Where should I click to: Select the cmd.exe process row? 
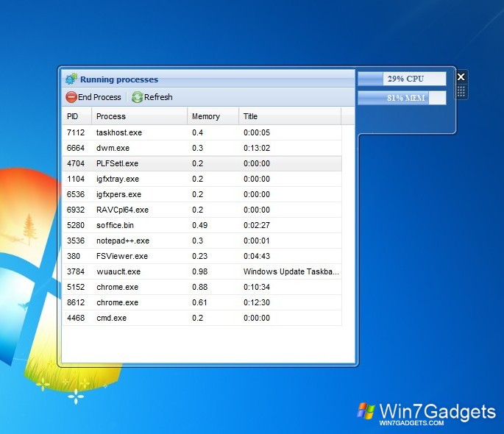pos(202,318)
